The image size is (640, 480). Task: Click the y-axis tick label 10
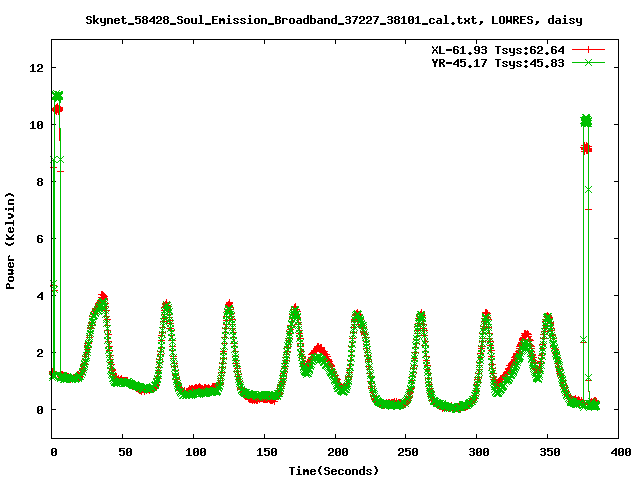pos(36,125)
